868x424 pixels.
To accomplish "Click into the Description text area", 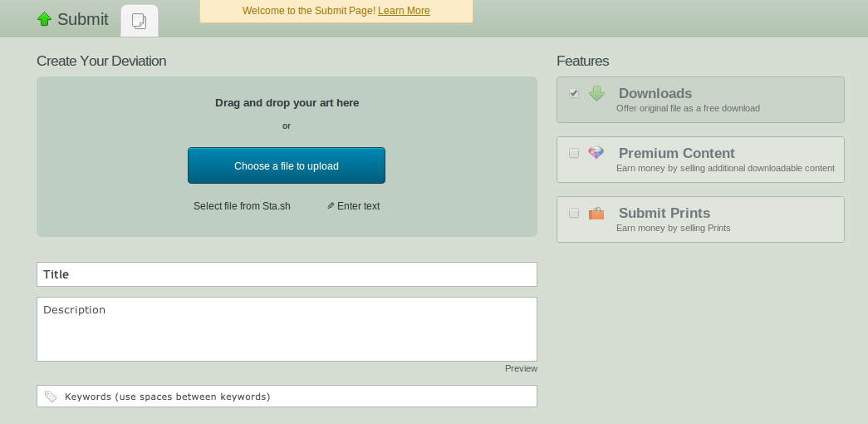I will 287,329.
